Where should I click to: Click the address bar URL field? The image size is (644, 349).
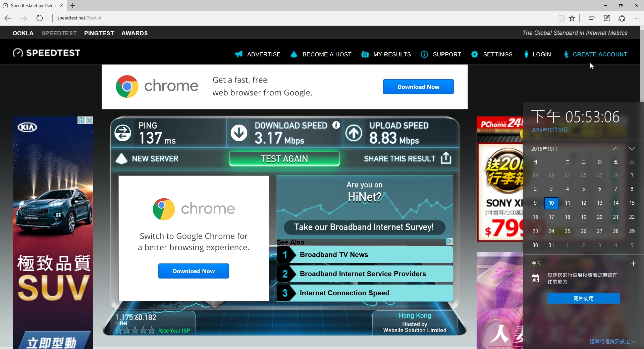click(302, 18)
